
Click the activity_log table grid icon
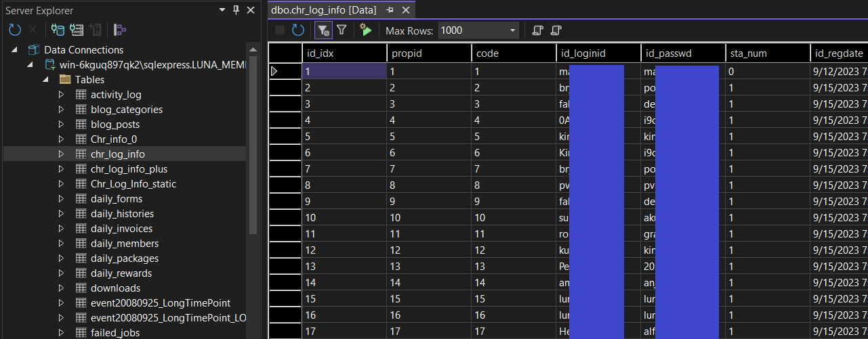[x=81, y=95]
